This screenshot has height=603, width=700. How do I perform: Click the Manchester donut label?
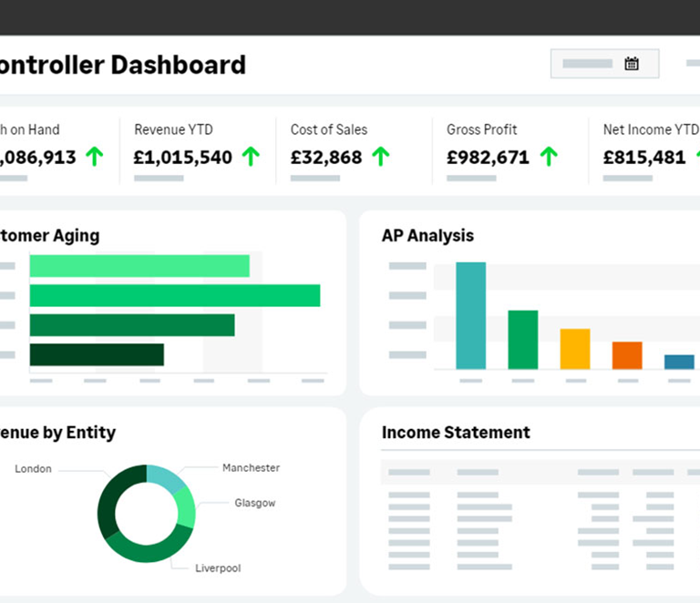(252, 468)
